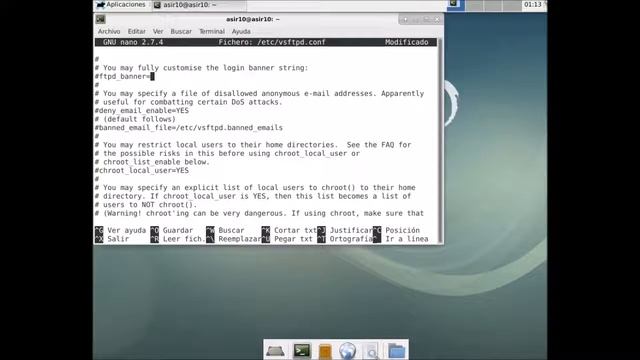
Task: Select the asir10@asir10 taskbar window button
Action: (199, 5)
